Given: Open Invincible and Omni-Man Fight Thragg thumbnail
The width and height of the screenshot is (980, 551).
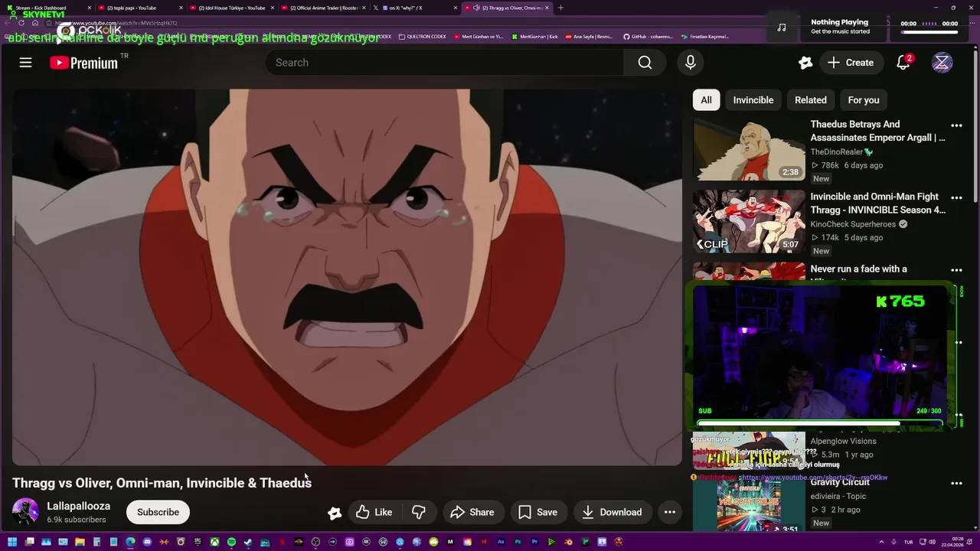Looking at the screenshot, I should pyautogui.click(x=749, y=222).
